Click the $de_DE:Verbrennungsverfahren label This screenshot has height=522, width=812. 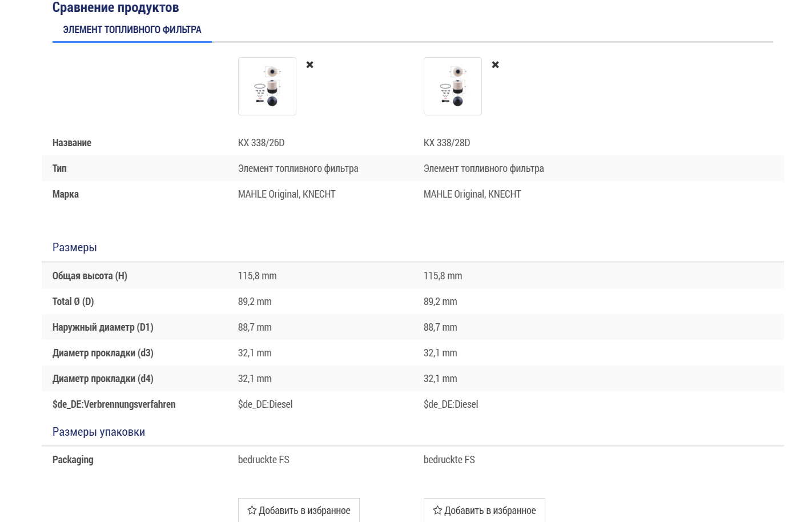(x=114, y=404)
